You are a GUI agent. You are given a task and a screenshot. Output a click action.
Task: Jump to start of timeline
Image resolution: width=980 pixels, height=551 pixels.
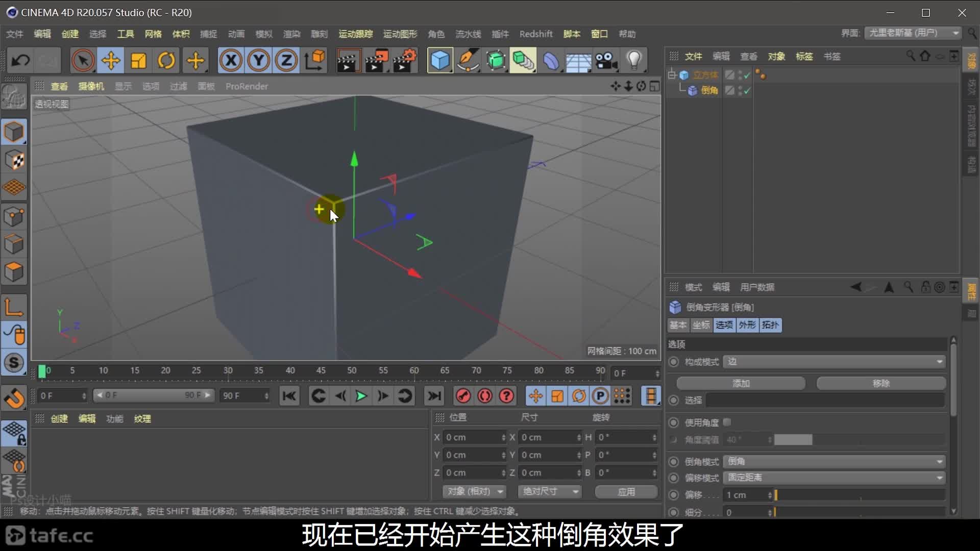click(289, 396)
